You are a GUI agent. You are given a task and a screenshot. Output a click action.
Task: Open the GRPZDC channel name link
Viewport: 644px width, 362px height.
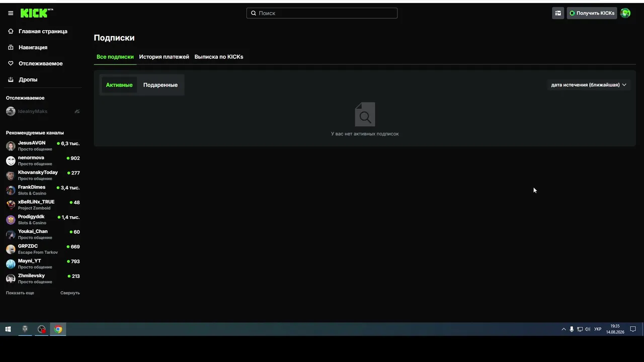tap(28, 246)
